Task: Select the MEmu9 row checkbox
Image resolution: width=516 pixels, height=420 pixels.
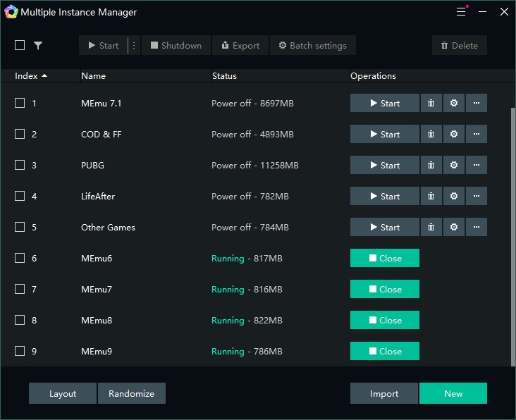Action: (20, 352)
